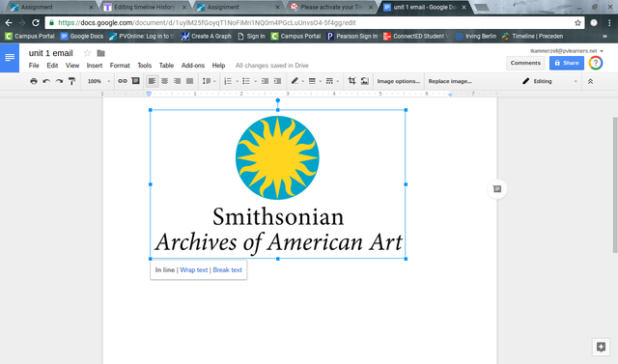Open the Add-ons menu
The image size is (618, 364).
(193, 66)
